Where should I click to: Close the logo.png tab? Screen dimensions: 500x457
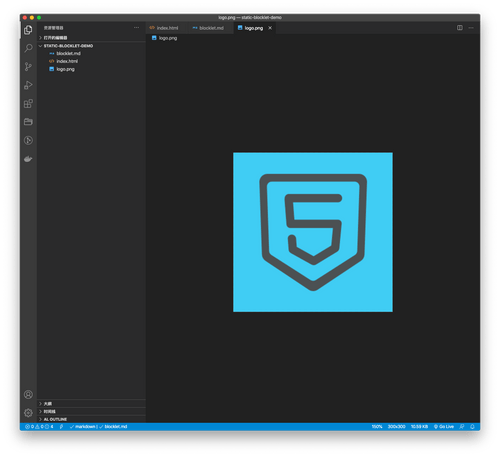270,28
